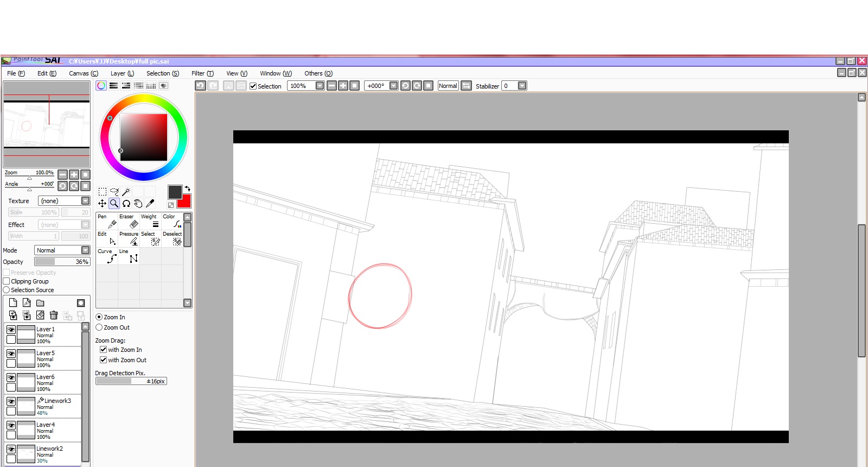868x467 pixels.
Task: Click the Move layer tool
Action: 102,203
